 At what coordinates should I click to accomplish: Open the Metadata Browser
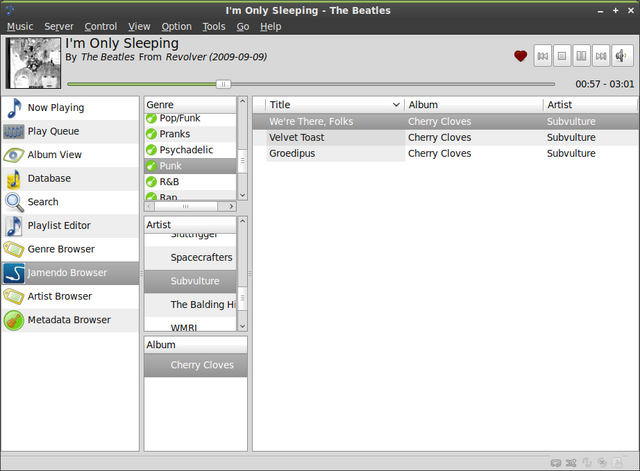(70, 320)
